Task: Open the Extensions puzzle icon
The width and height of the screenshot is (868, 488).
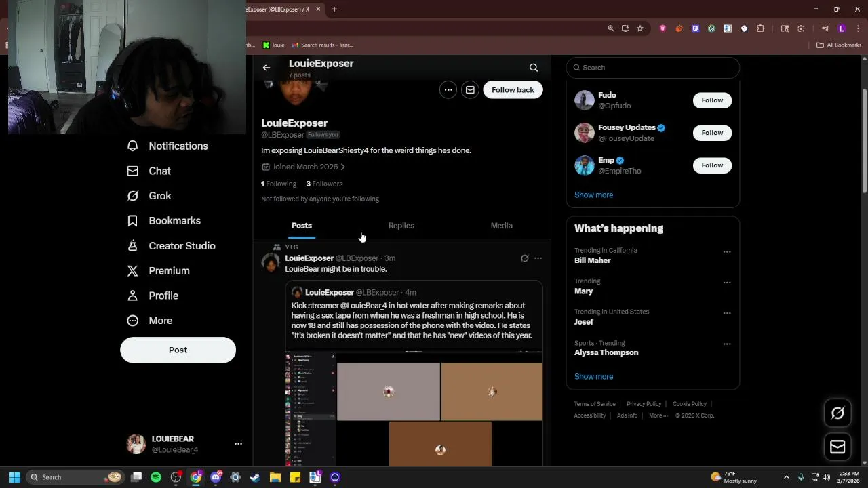Action: point(760,28)
